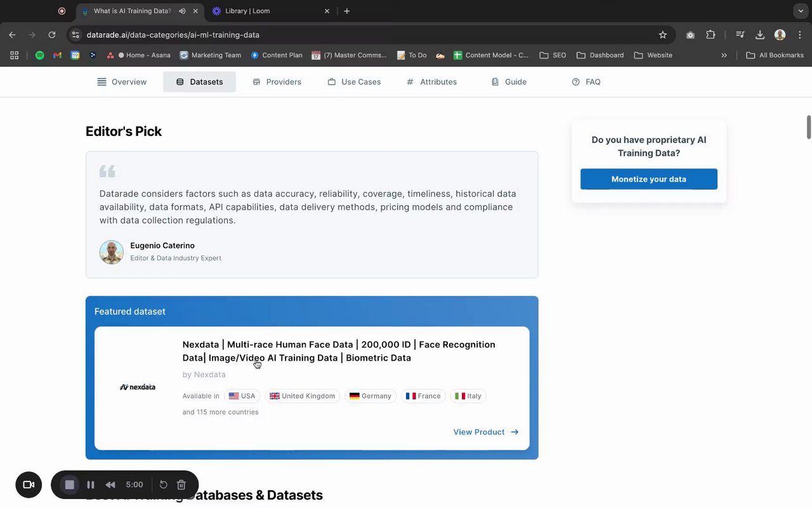Viewport: 812px width, 508px height.
Task: Delete the Loom recording with trash icon
Action: 181,485
